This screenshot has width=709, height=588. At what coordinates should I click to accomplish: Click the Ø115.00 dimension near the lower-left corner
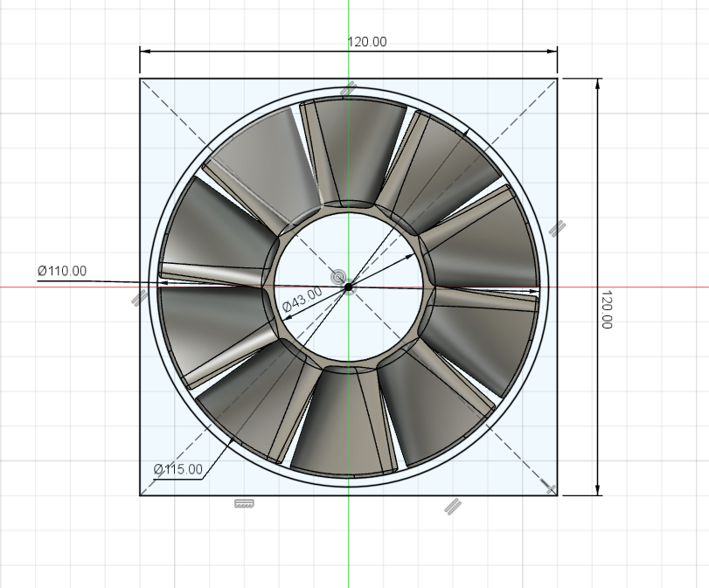(x=177, y=469)
